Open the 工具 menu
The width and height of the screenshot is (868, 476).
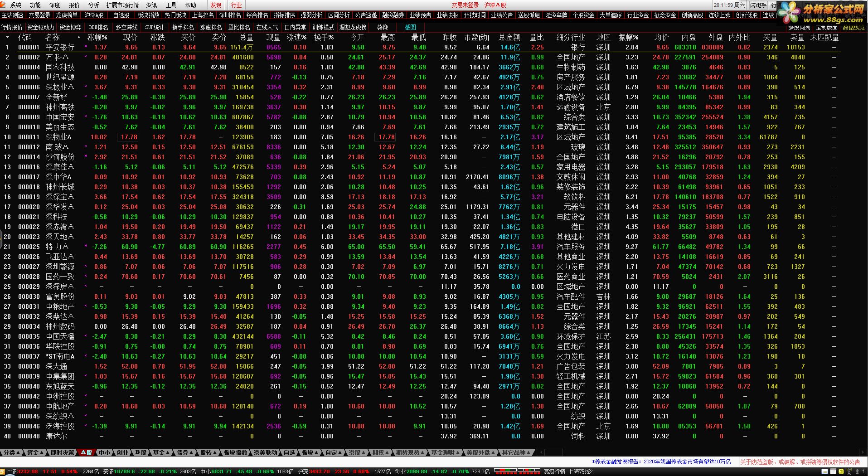click(171, 5)
